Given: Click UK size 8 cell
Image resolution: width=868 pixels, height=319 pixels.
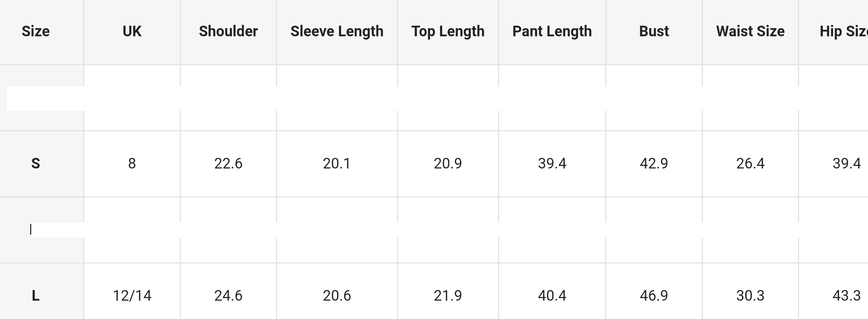Looking at the screenshot, I should point(132,164).
